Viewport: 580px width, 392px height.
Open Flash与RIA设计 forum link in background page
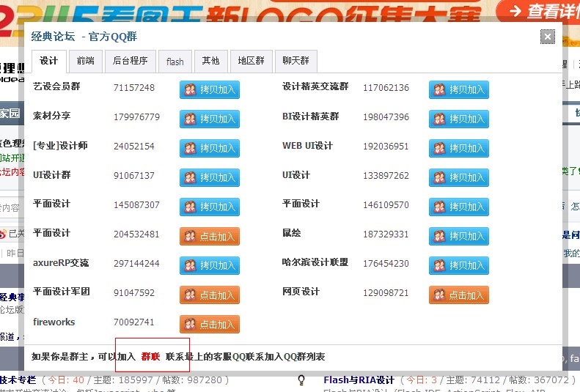[x=359, y=380]
